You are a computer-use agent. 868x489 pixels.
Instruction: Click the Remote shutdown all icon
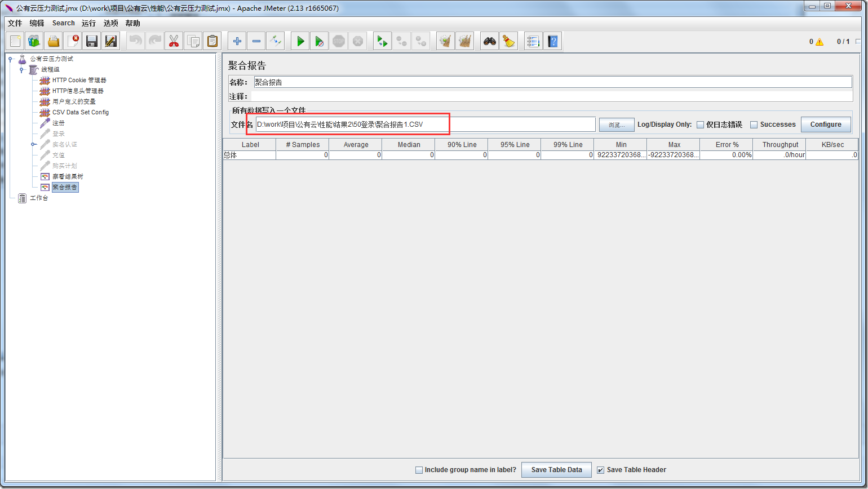(x=420, y=41)
